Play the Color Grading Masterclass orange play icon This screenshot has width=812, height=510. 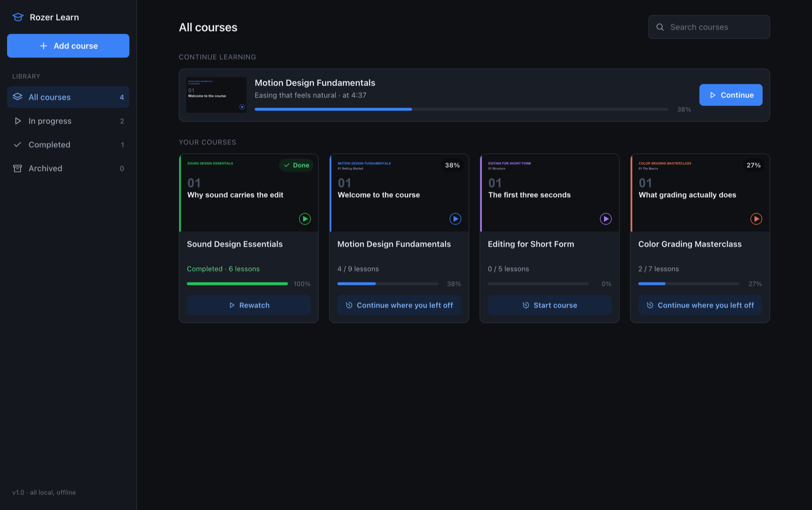point(756,219)
